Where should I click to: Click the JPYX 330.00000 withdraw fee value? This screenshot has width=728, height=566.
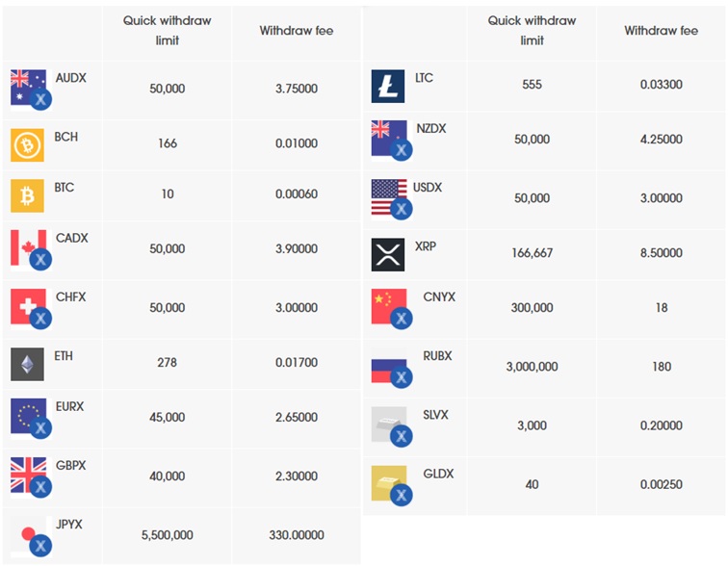click(297, 535)
